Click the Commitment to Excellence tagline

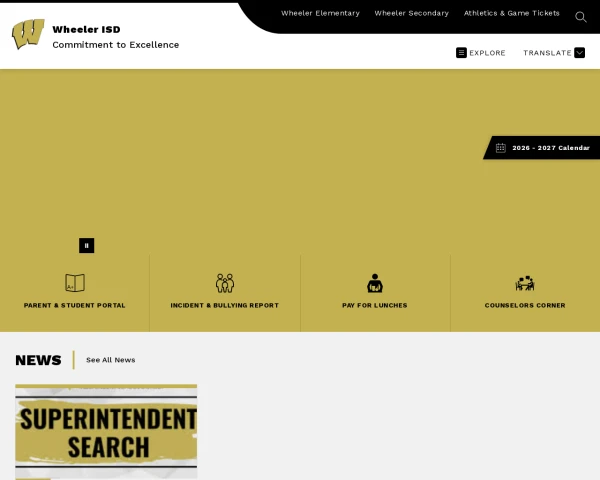[x=116, y=45]
